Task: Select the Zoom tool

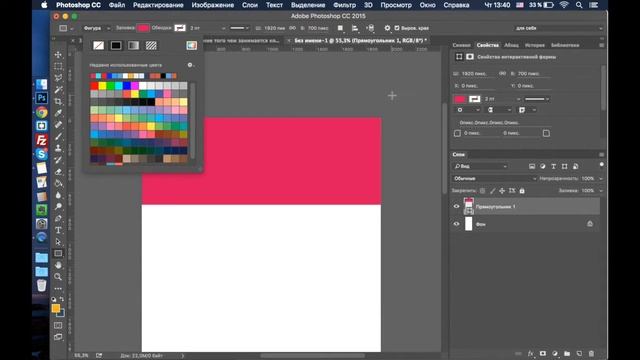Action: 58,277
